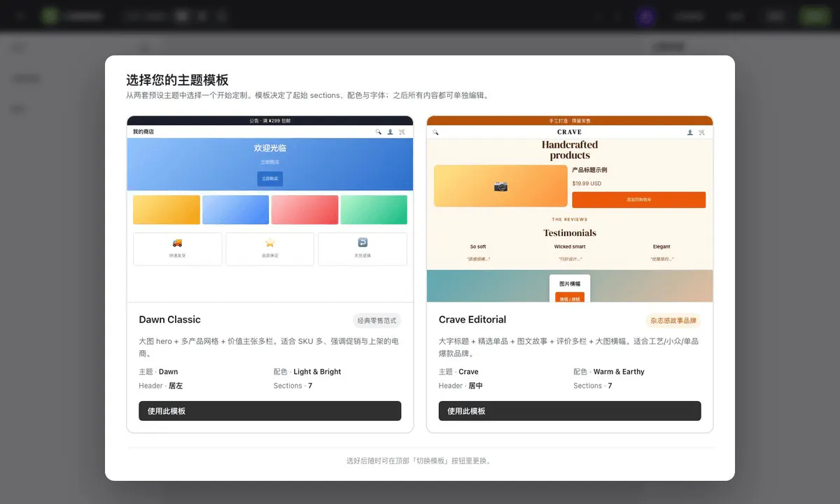This screenshot has width=840, height=504.
Task: Click the 快速发货 value card
Action: click(x=177, y=249)
